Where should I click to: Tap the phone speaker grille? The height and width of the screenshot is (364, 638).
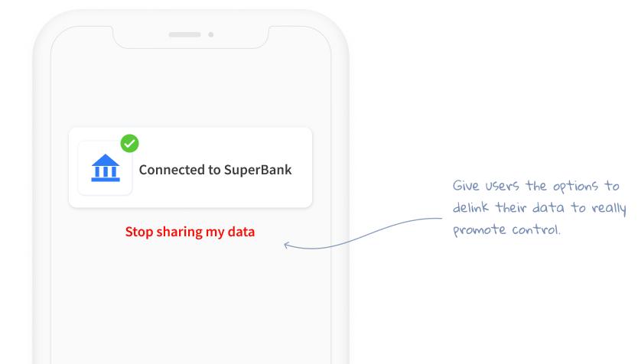pyautogui.click(x=184, y=34)
